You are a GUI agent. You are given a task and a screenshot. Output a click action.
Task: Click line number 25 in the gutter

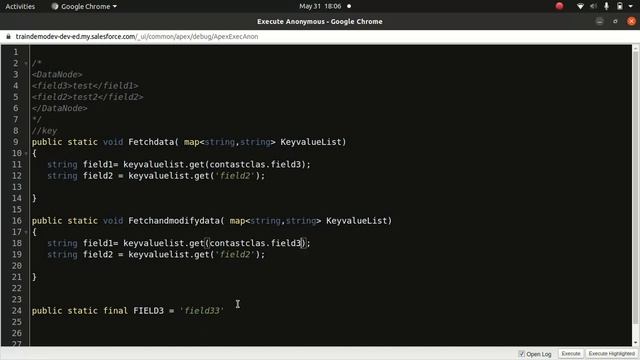point(16,322)
